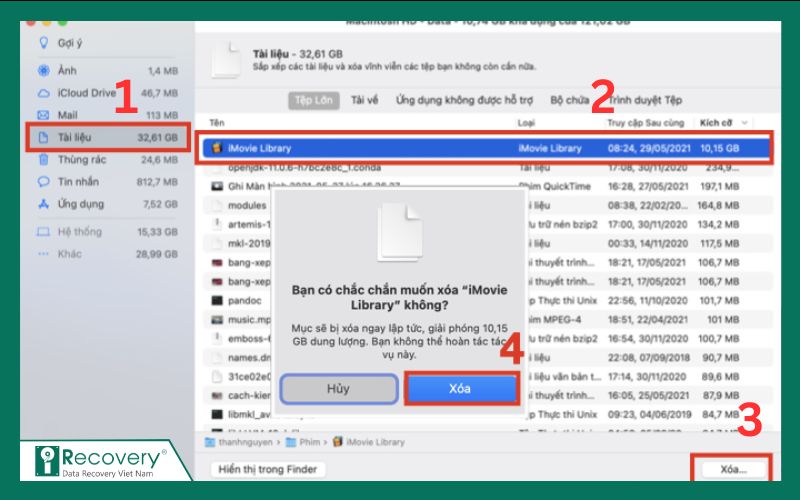Select the Ảnh photos icon in sidebar
Image resolution: width=800 pixels, height=500 pixels.
[x=44, y=70]
